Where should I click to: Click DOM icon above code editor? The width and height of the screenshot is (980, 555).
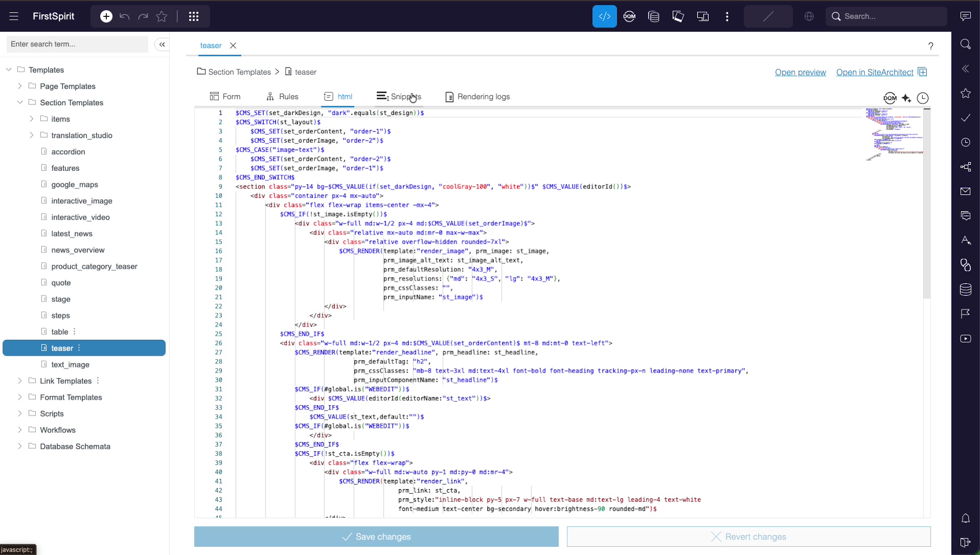[890, 98]
